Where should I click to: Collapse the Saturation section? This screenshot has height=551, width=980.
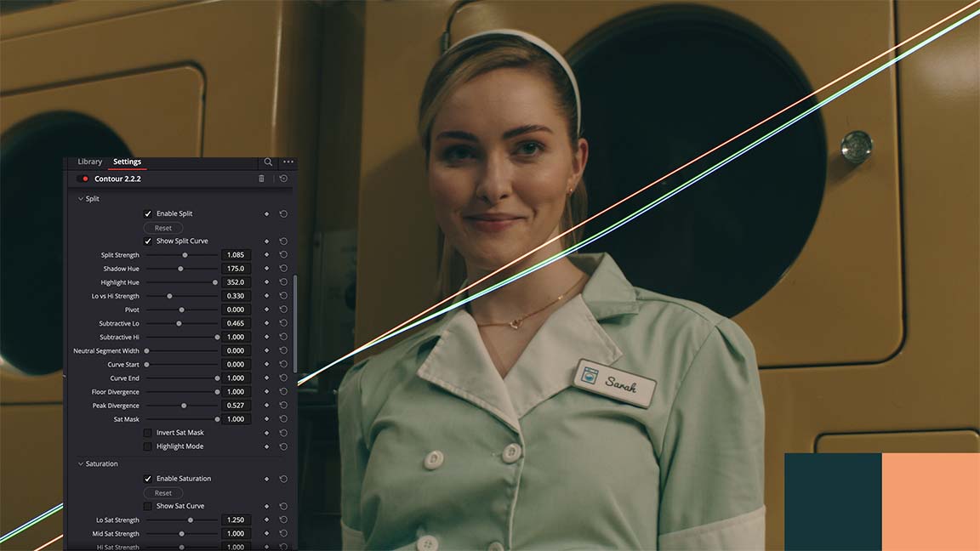[x=81, y=464]
